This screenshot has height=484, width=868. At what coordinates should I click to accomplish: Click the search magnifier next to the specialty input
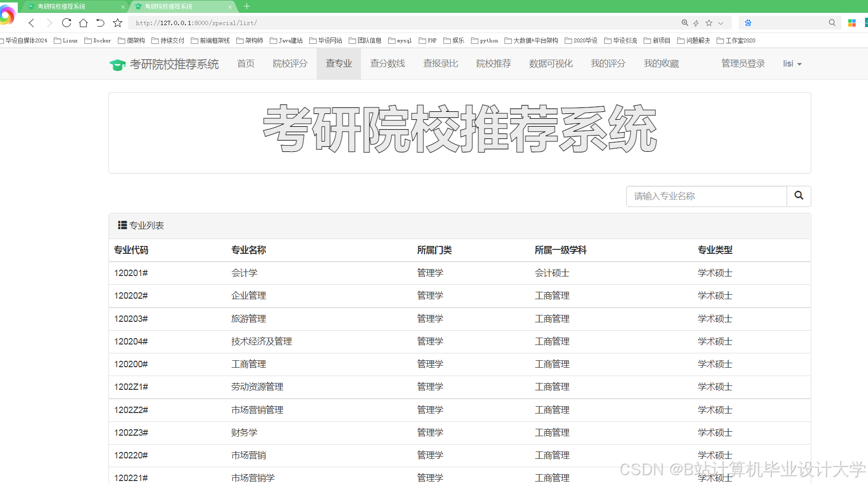tap(798, 196)
